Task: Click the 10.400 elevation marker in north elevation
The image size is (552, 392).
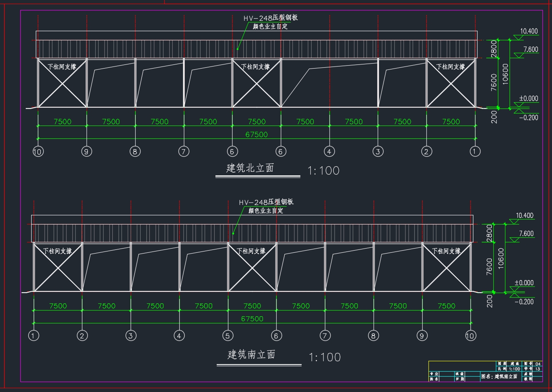Action: tap(529, 31)
